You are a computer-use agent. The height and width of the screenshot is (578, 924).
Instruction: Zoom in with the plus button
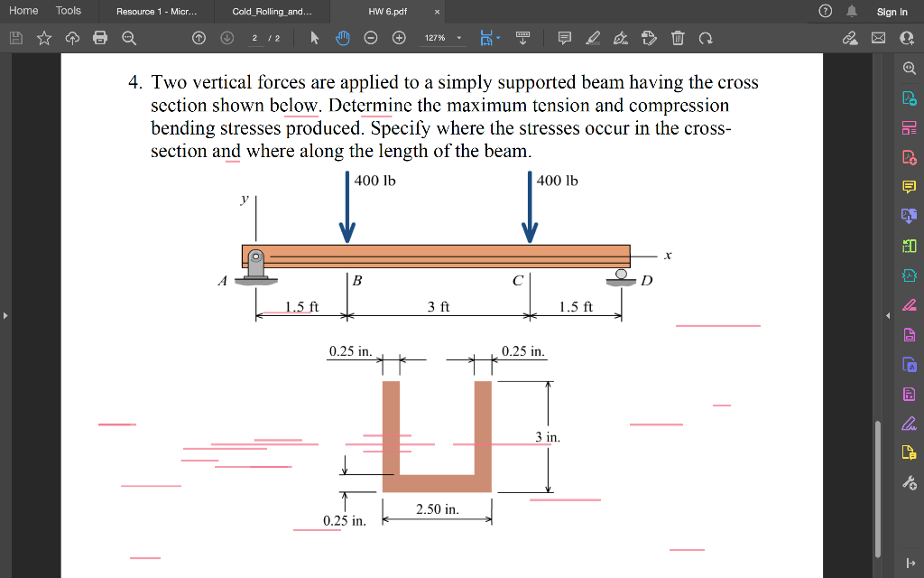(x=399, y=39)
